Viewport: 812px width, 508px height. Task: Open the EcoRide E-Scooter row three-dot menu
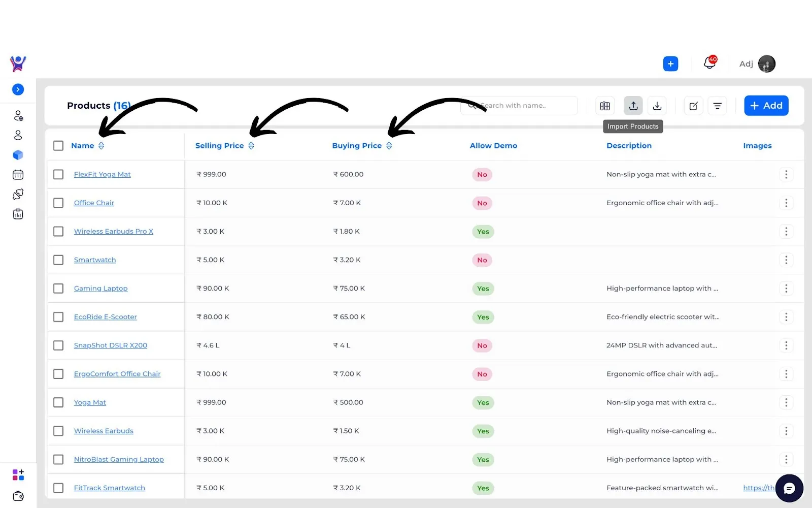(x=786, y=317)
